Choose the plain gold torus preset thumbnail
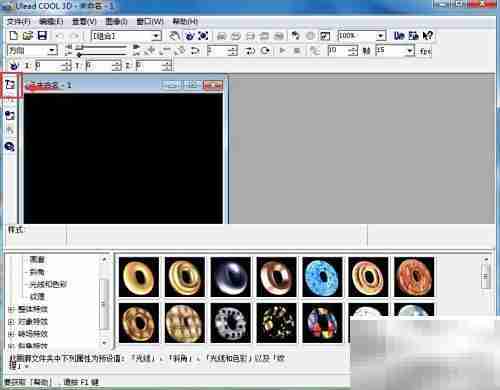 point(139,276)
